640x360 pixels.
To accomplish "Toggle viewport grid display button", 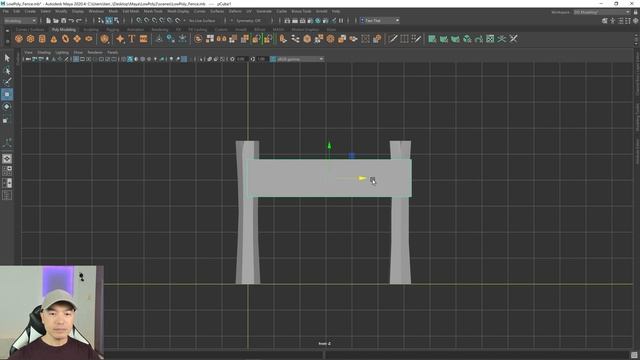I will pyautogui.click(x=76, y=59).
